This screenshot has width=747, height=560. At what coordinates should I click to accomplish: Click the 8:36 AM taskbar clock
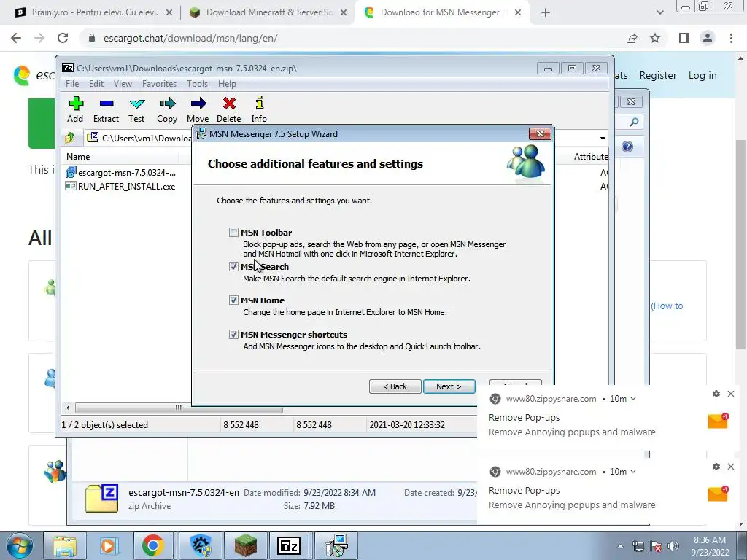(710, 546)
